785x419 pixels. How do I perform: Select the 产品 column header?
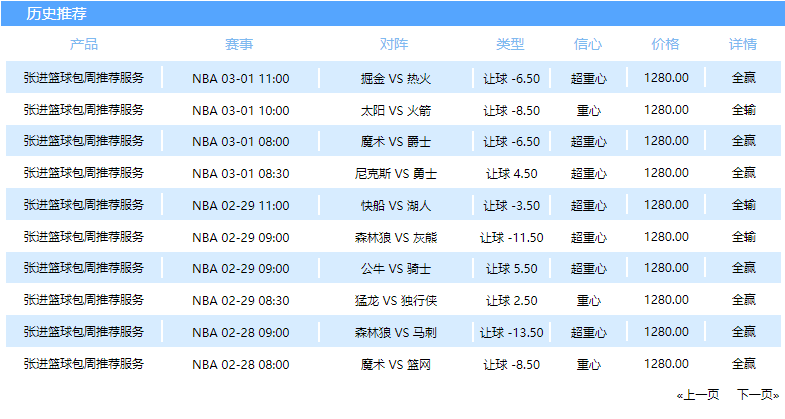[x=84, y=44]
